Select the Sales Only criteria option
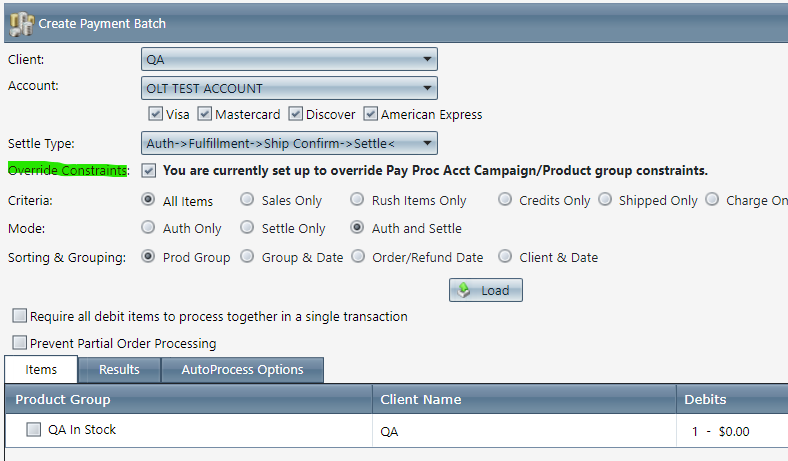The height and width of the screenshot is (461, 788). click(x=247, y=199)
